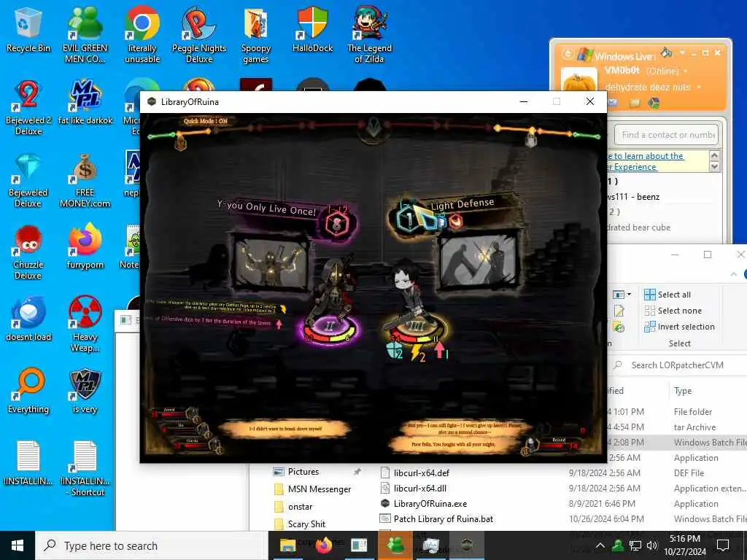Image resolution: width=747 pixels, height=560 pixels.
Task: Open the personal message dropdown in Windows Live
Action: pos(698,87)
